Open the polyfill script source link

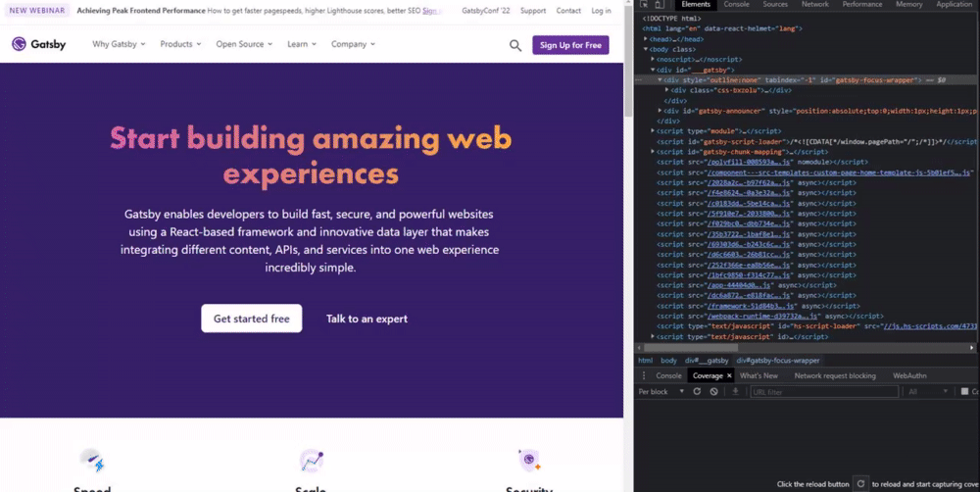pyautogui.click(x=749, y=162)
